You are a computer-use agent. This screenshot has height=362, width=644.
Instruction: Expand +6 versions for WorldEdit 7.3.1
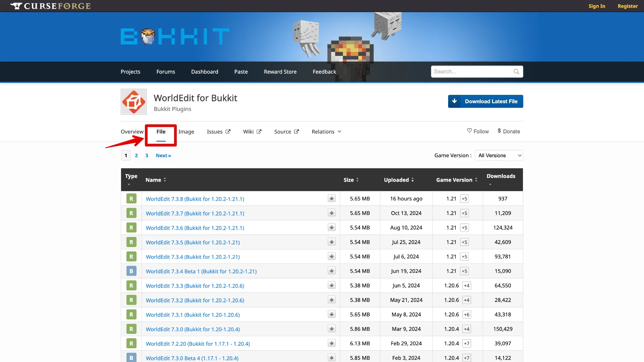[467, 314]
